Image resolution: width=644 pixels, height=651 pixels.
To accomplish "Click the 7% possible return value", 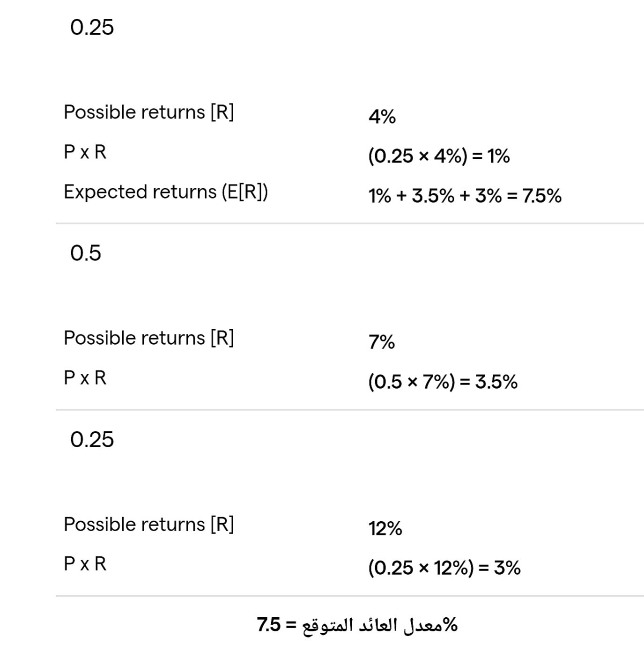I will tap(381, 342).
